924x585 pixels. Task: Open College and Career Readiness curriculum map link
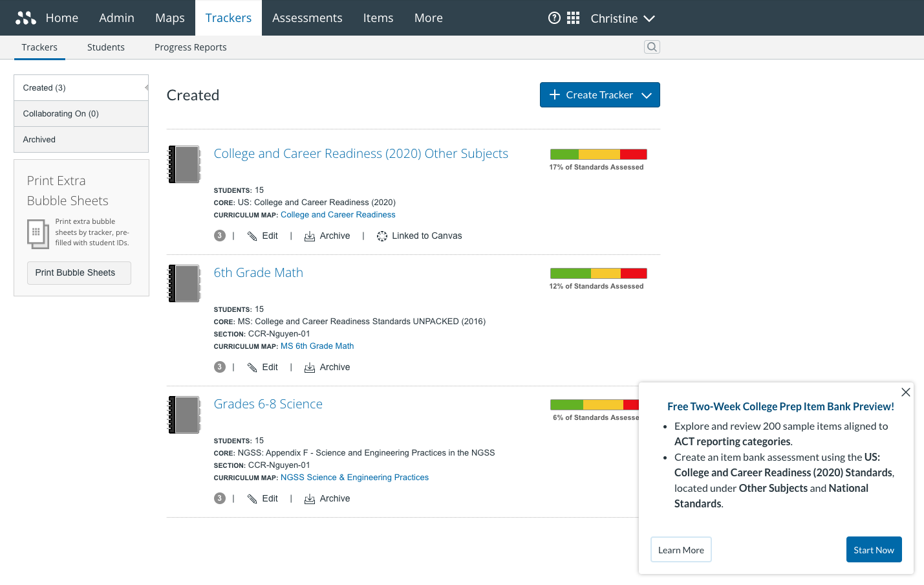338,215
